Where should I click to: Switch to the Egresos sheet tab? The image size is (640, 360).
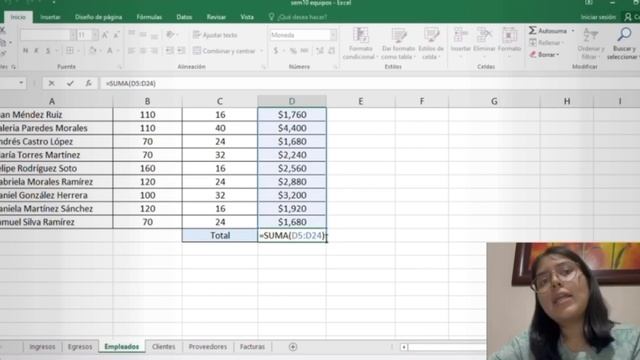tap(80, 347)
